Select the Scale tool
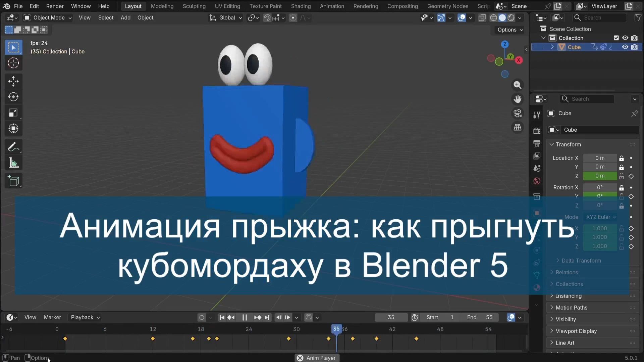 coord(13,112)
